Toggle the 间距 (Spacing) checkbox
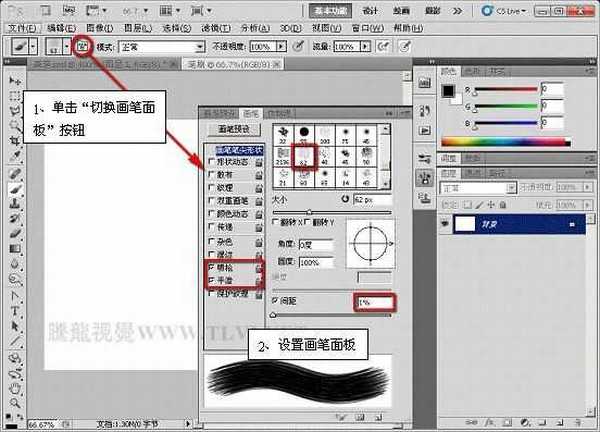This screenshot has width=600, height=432. click(x=277, y=300)
